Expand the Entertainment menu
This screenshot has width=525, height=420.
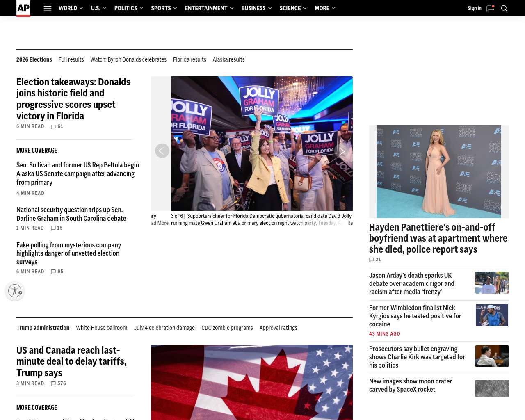coord(209,8)
